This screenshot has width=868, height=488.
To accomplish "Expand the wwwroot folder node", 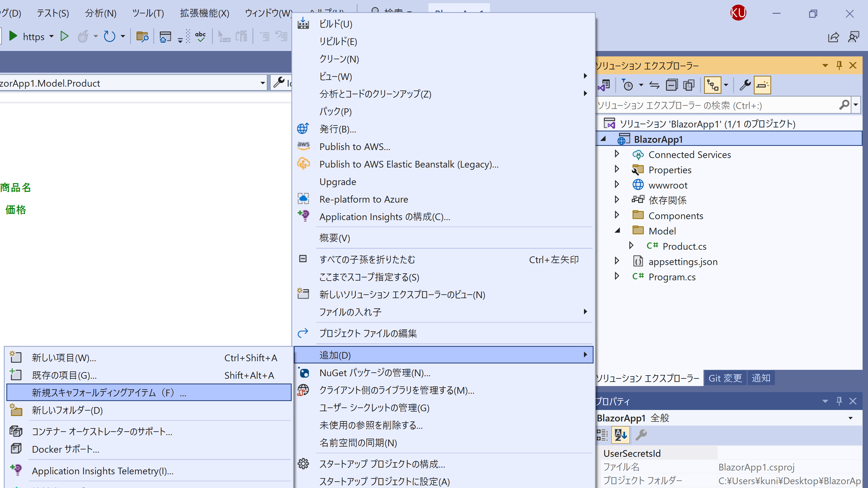I will (617, 184).
